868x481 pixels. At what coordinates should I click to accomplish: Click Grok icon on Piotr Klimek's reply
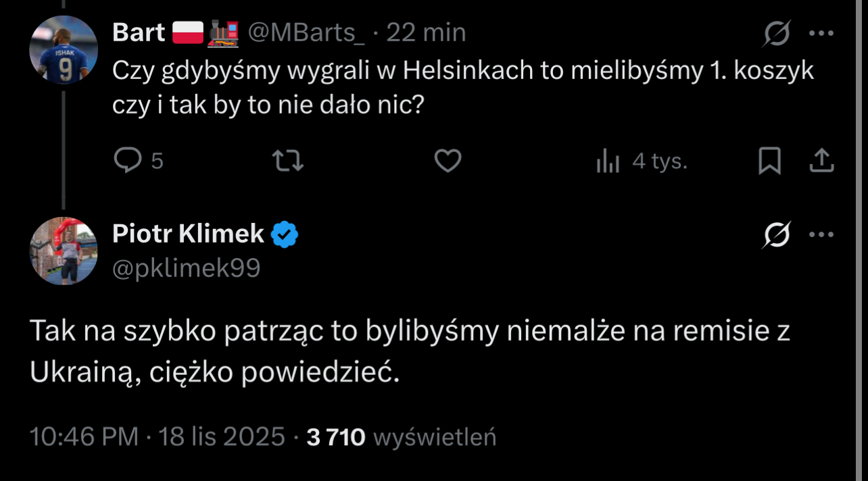click(x=776, y=235)
